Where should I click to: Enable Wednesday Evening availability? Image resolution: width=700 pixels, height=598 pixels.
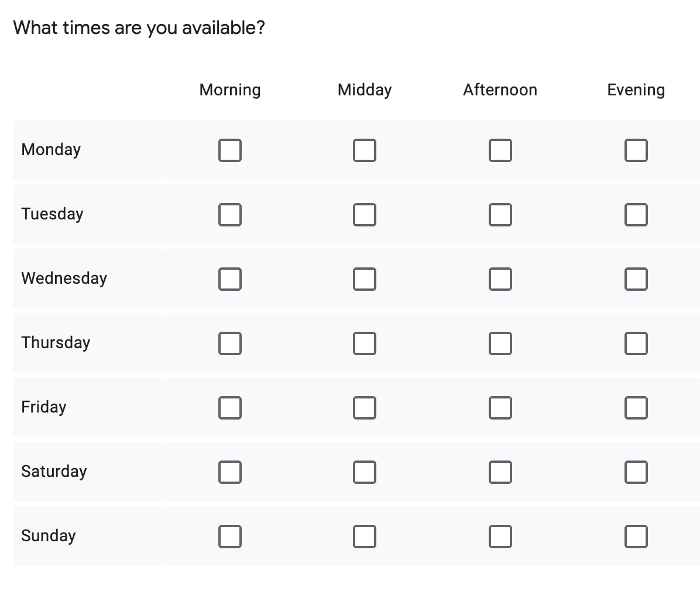tap(636, 279)
